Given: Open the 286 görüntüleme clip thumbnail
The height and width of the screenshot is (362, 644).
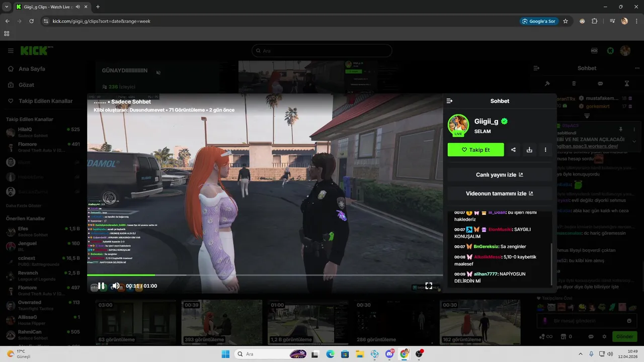Looking at the screenshot, I should point(394,322).
